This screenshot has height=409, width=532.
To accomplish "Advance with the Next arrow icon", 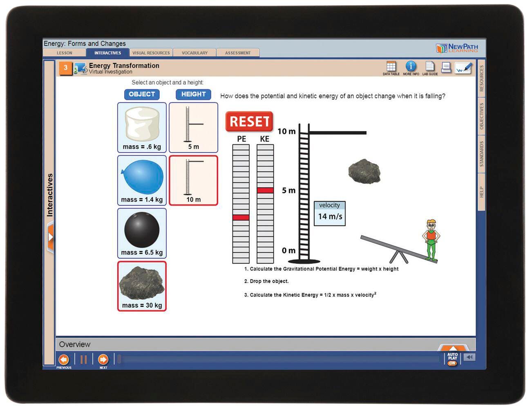I will (x=103, y=360).
